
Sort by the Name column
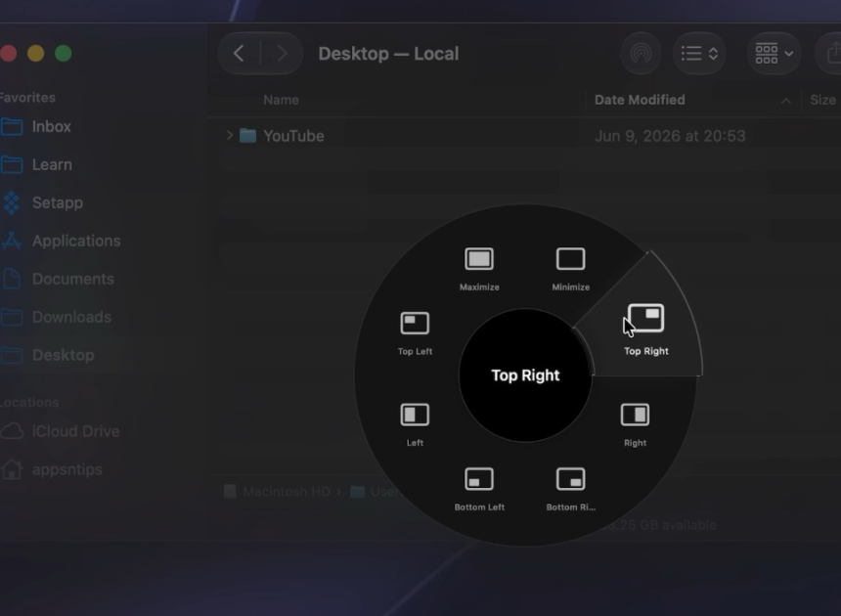click(x=281, y=101)
